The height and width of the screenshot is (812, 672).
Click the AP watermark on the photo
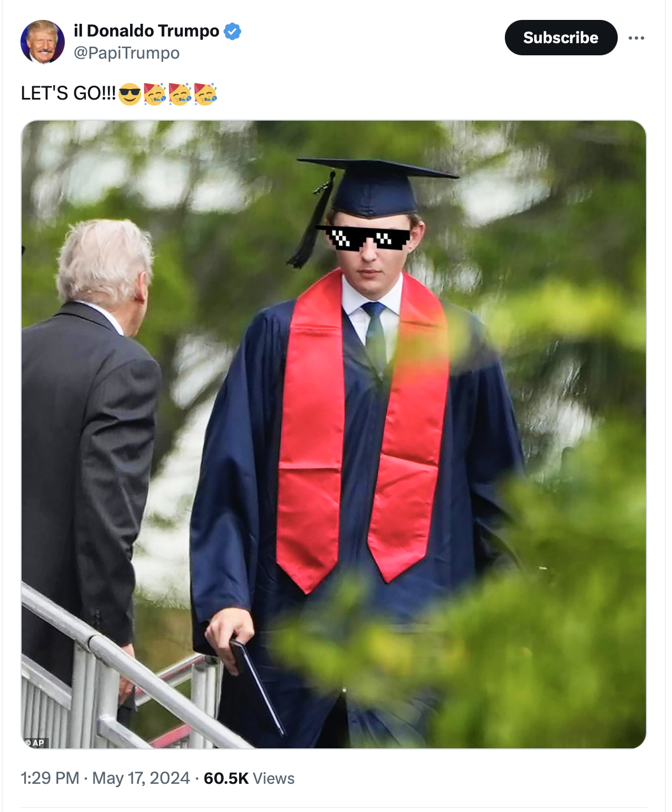(x=34, y=743)
